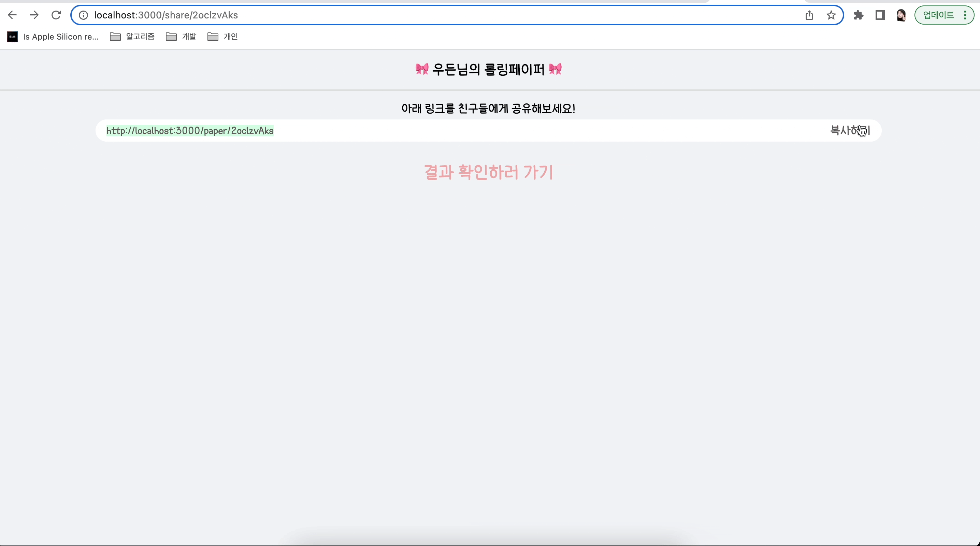Screen dimensions: 980x546
Task: Open the 개인 bookmarks folder
Action: click(x=222, y=37)
